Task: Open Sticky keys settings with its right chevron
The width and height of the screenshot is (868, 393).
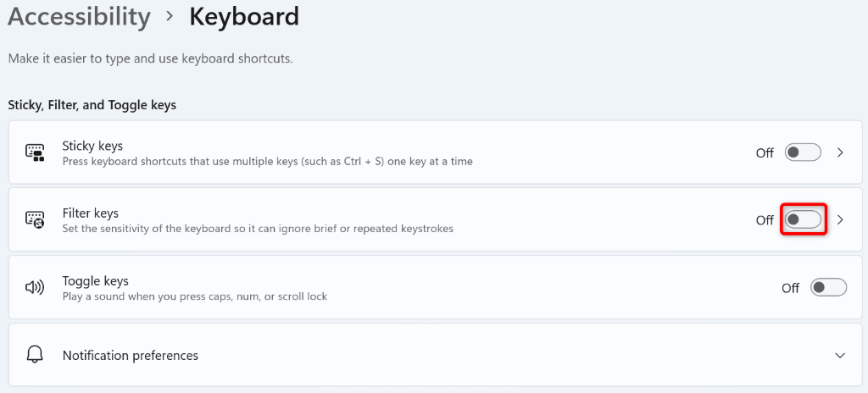Action: (840, 152)
